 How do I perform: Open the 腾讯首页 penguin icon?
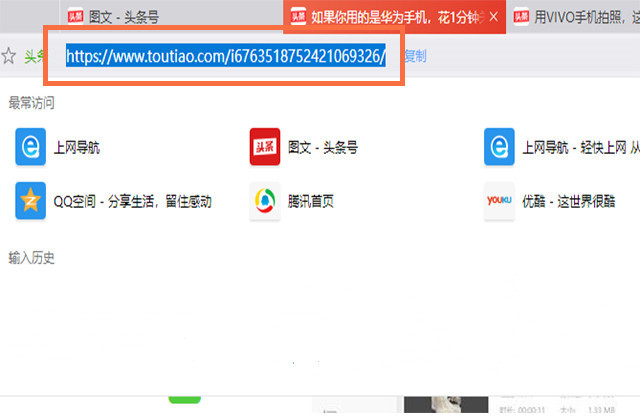tap(265, 200)
